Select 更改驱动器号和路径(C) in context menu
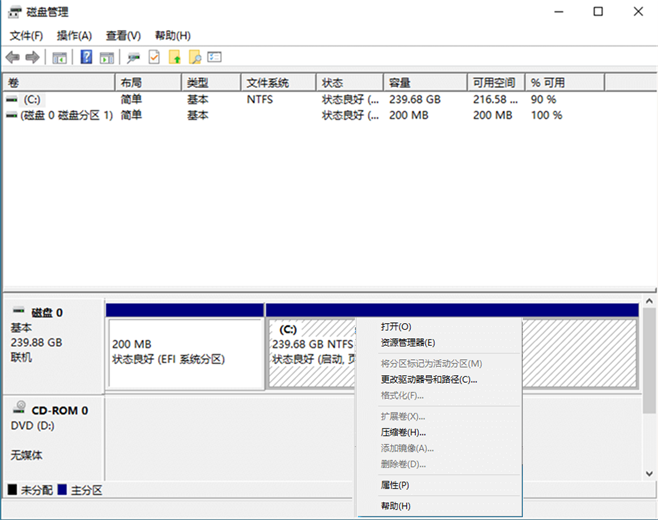The image size is (658, 520). click(429, 380)
